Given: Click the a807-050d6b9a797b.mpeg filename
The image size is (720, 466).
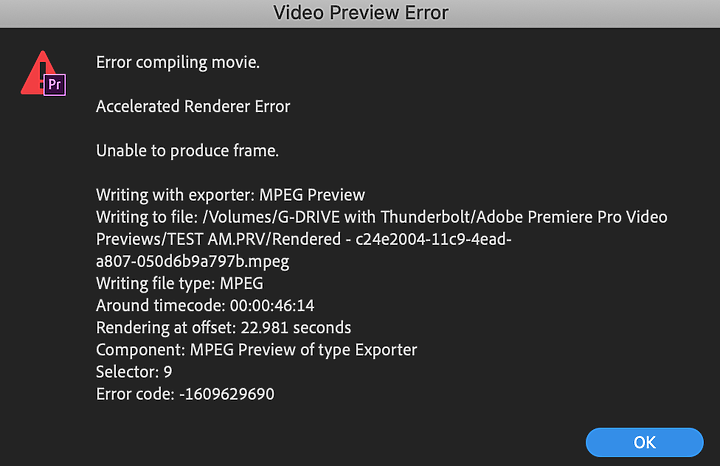Looking at the screenshot, I should (192, 261).
